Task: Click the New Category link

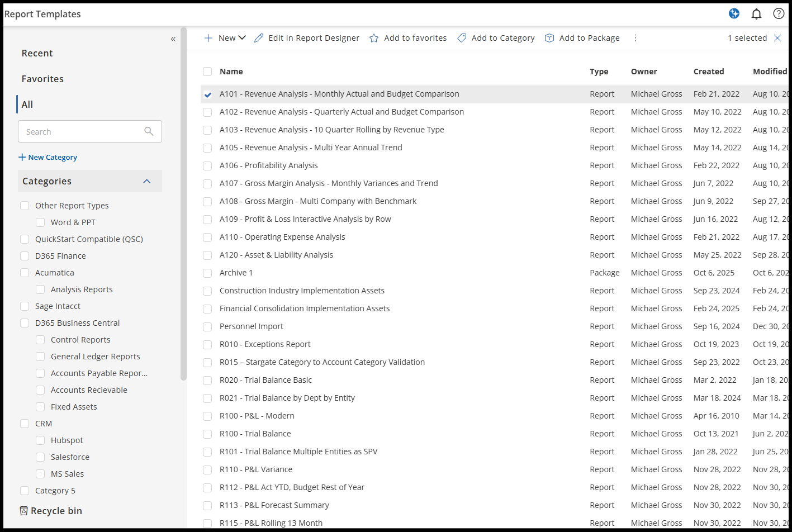Action: 48,157
